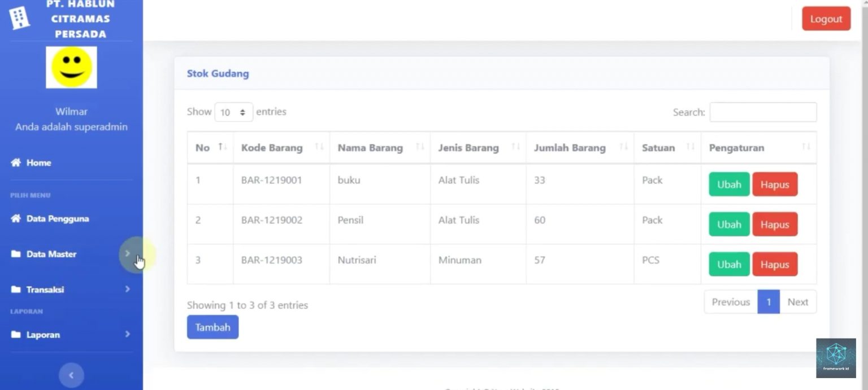Click Hapus button for Nutrisari row
The width and height of the screenshot is (868, 390).
[774, 264]
